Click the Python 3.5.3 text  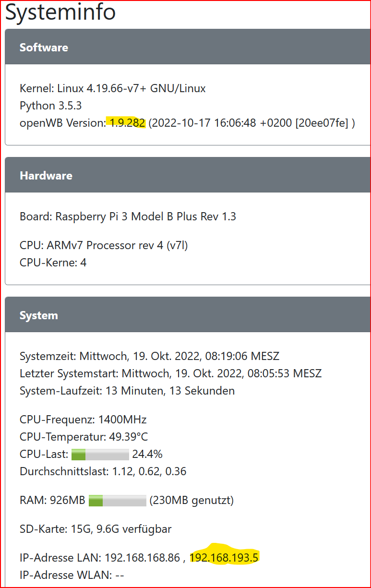point(47,106)
